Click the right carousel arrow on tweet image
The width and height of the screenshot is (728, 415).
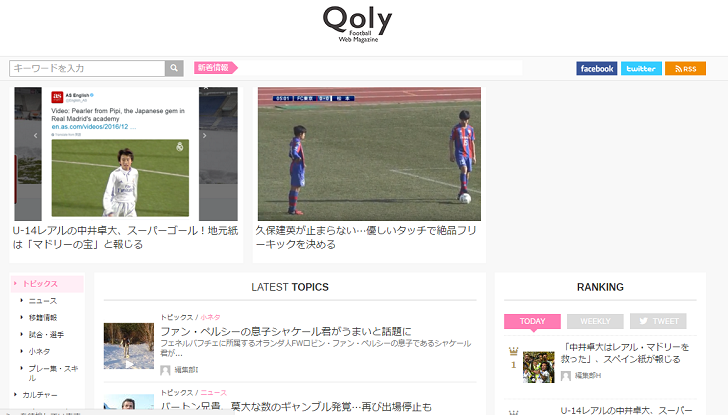tap(204, 136)
